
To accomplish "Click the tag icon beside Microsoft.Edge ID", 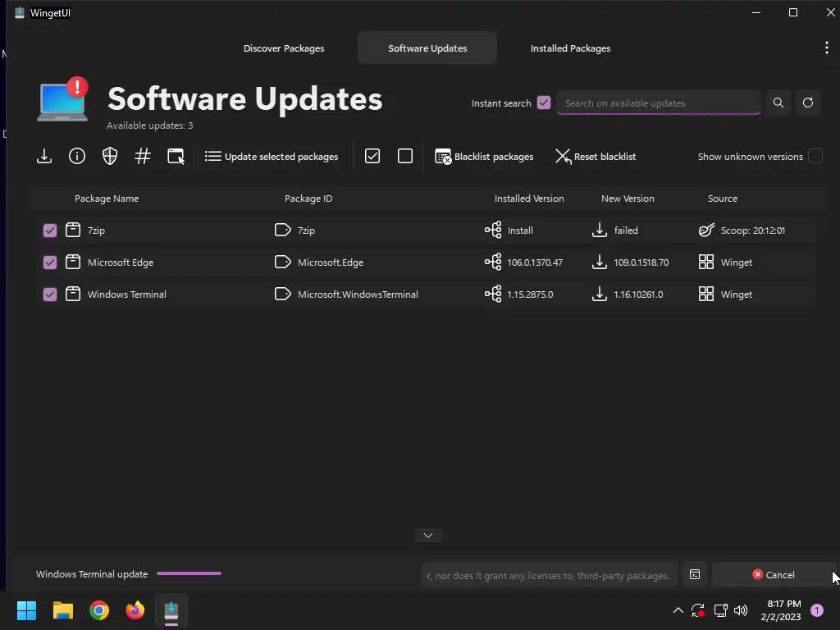I will (283, 262).
